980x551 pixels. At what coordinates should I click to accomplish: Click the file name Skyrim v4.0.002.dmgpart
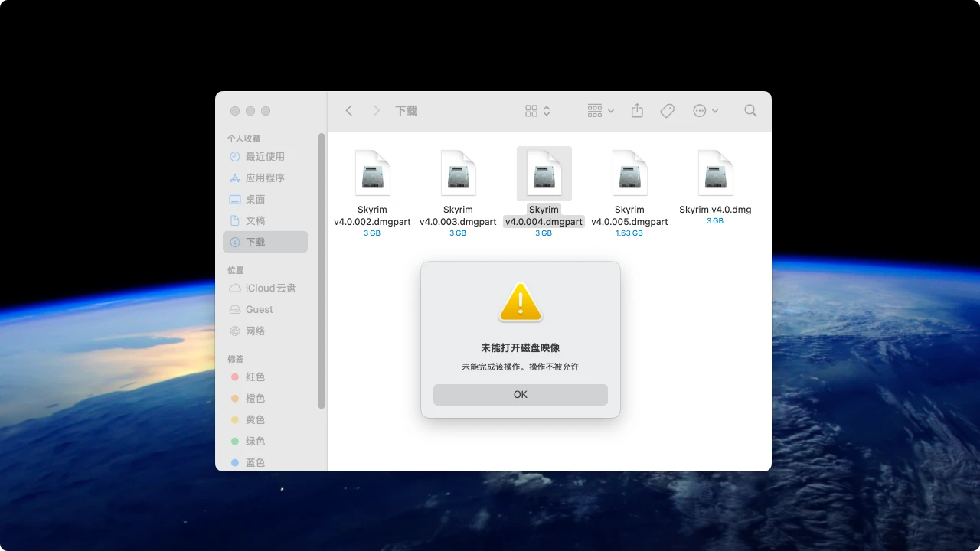372,216
